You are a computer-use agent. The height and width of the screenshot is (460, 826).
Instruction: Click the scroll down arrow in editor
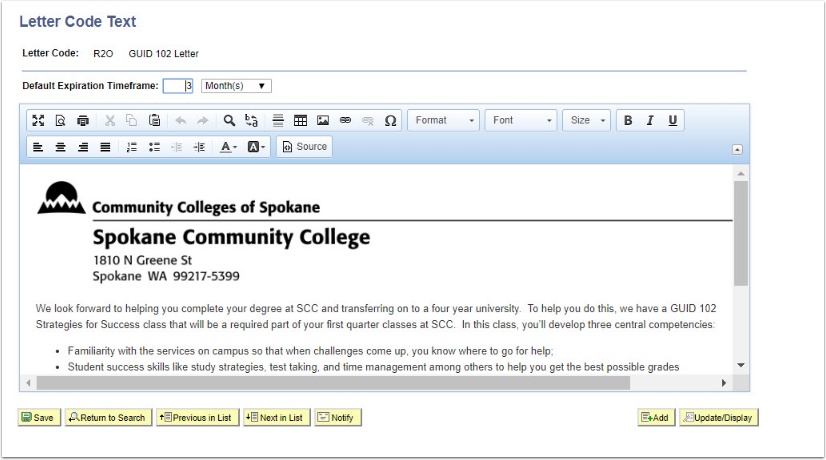(741, 365)
